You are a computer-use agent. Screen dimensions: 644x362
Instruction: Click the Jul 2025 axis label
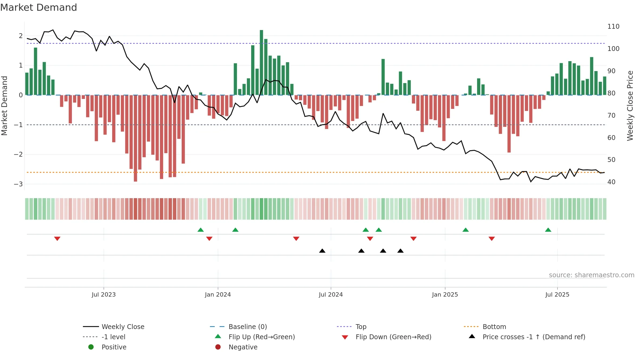(x=557, y=295)
